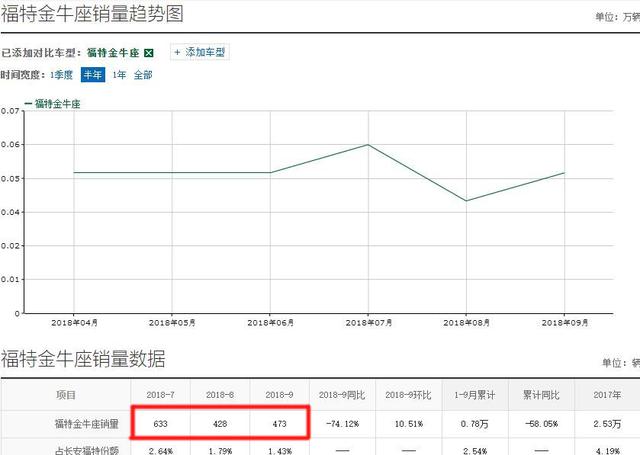Click the 2018-9同比 column header
Viewport: 640px width, 455px height.
(342, 395)
